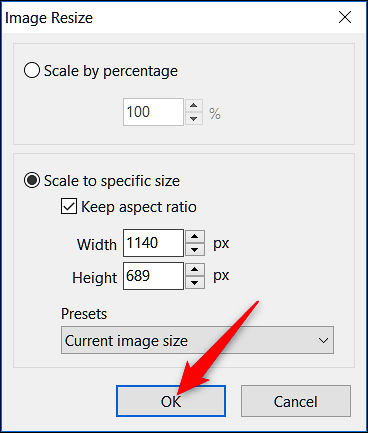Cancel the resize dialog
368x433 pixels.
(296, 401)
